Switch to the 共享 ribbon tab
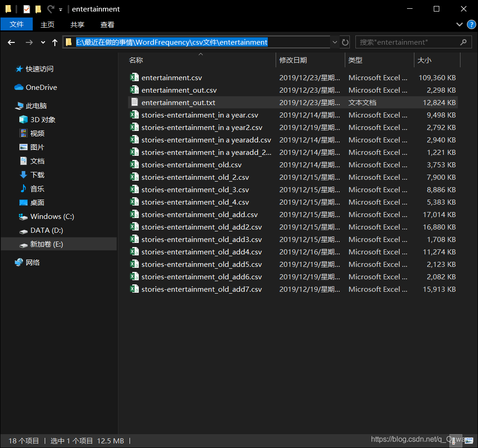The width and height of the screenshot is (478, 448). point(77,24)
